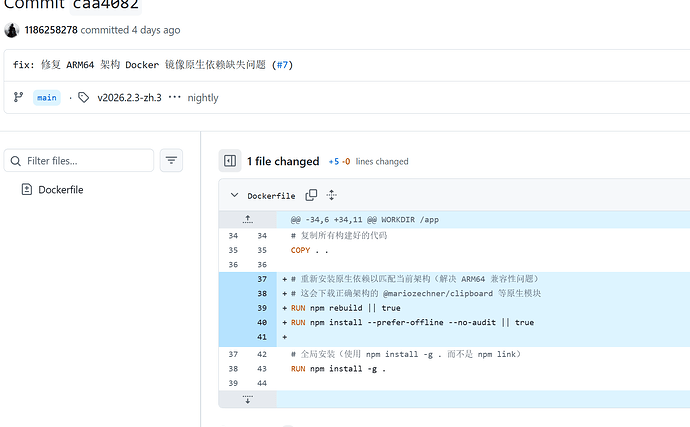Collapse the Dockerfile diff chevron
Image resolution: width=690 pixels, height=427 pixels.
click(235, 195)
